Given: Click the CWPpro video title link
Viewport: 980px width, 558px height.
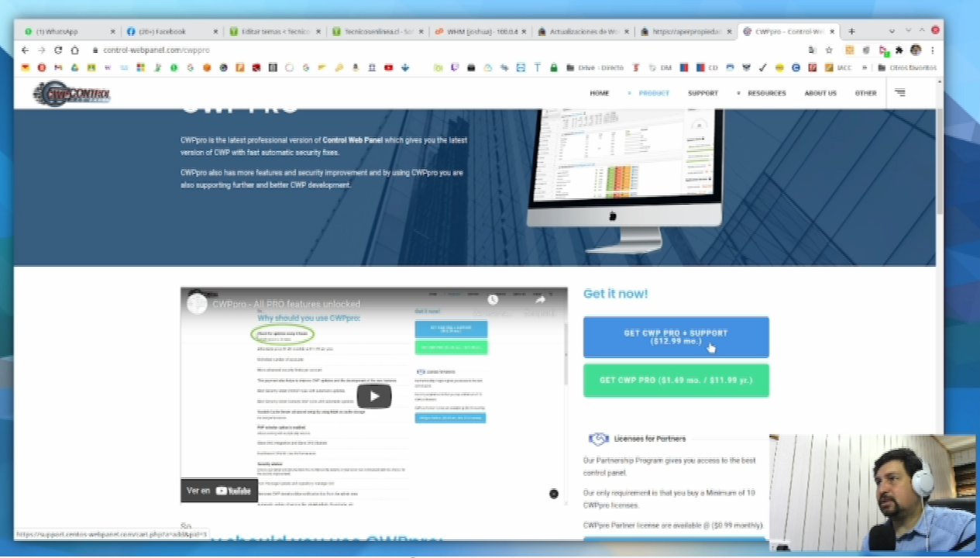Looking at the screenshot, I should pyautogui.click(x=286, y=304).
